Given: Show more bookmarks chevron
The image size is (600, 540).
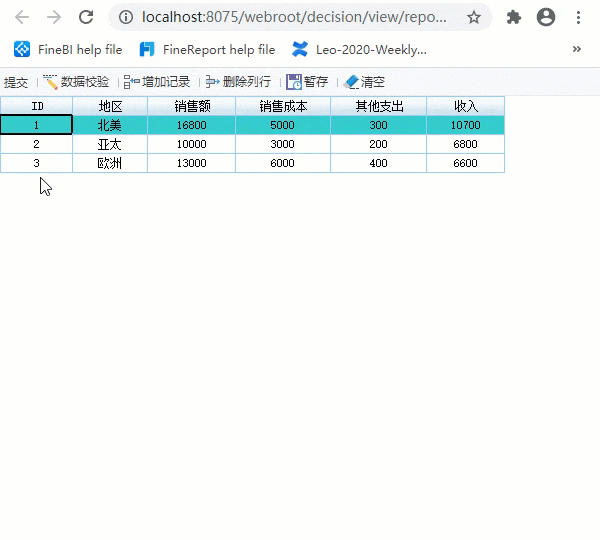Looking at the screenshot, I should [x=577, y=49].
